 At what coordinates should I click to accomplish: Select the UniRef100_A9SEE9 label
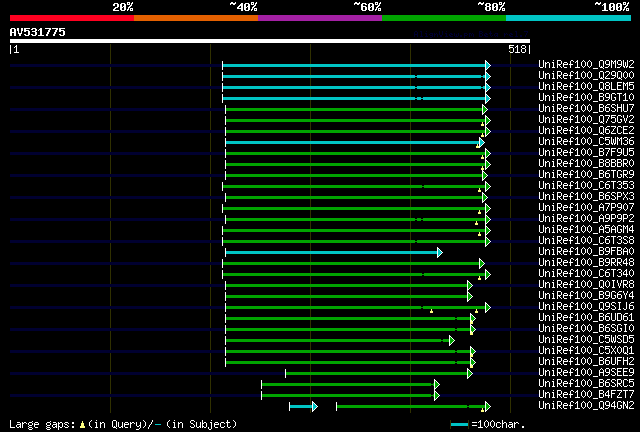586,373
